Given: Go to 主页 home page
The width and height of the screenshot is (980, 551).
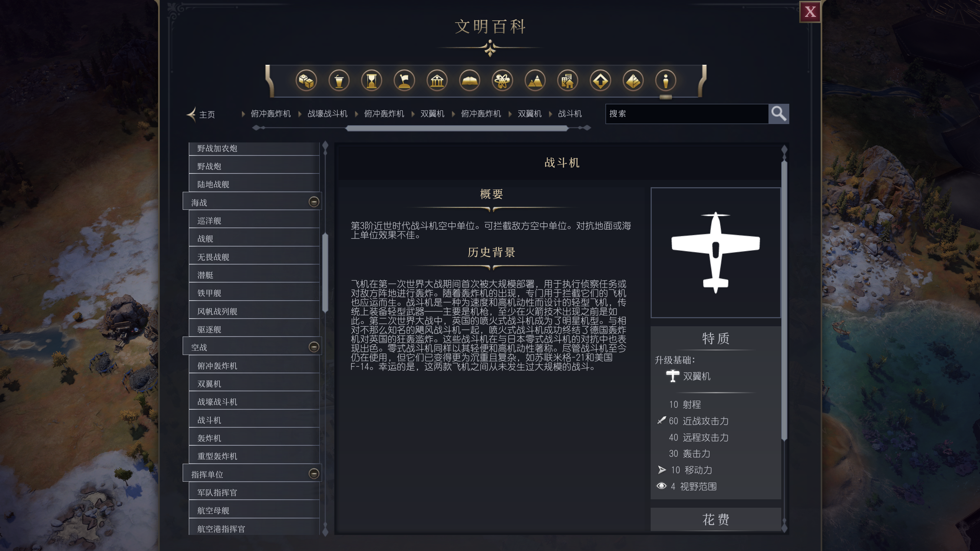Looking at the screenshot, I should pos(207,114).
